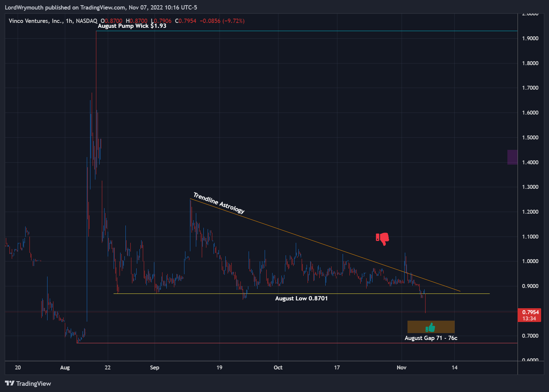Click the '14' date axis label
This screenshot has width=549, height=392.
point(454,367)
